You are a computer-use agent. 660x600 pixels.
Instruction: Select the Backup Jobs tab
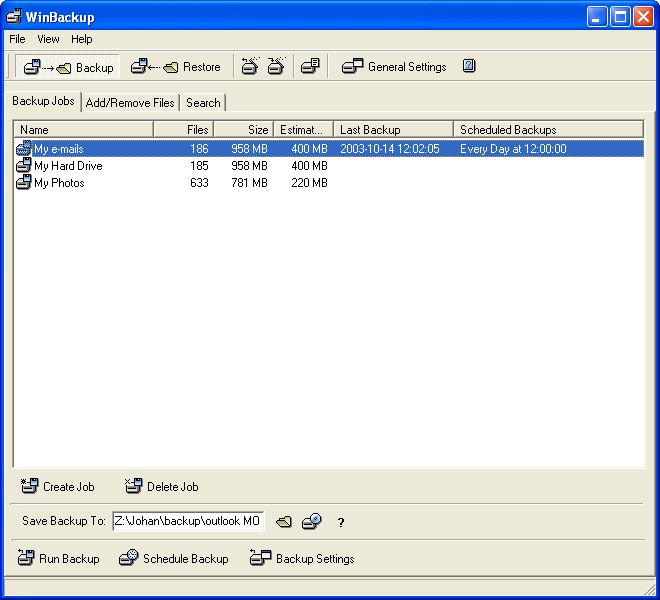(43, 101)
